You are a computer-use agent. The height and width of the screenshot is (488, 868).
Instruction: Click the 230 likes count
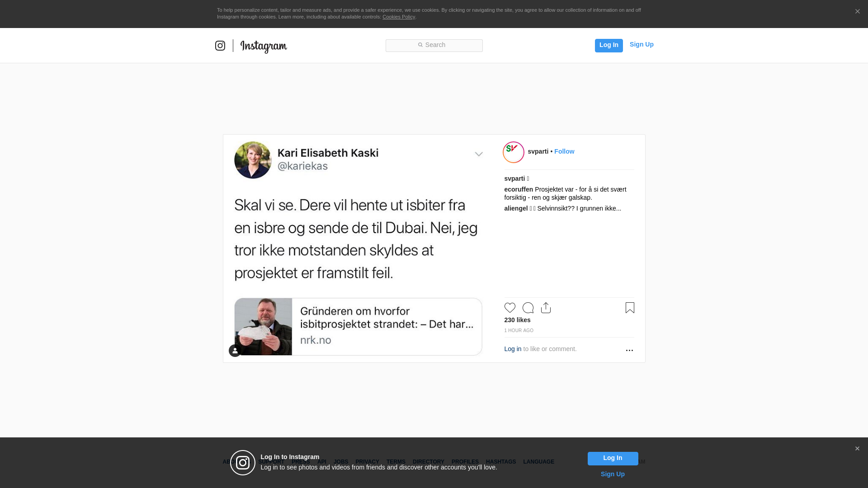(x=517, y=320)
